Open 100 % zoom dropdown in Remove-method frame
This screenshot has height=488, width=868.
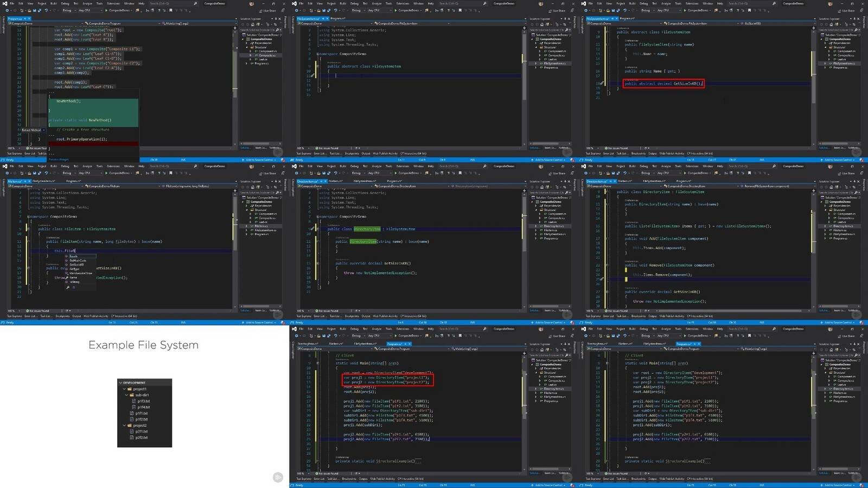click(x=592, y=310)
